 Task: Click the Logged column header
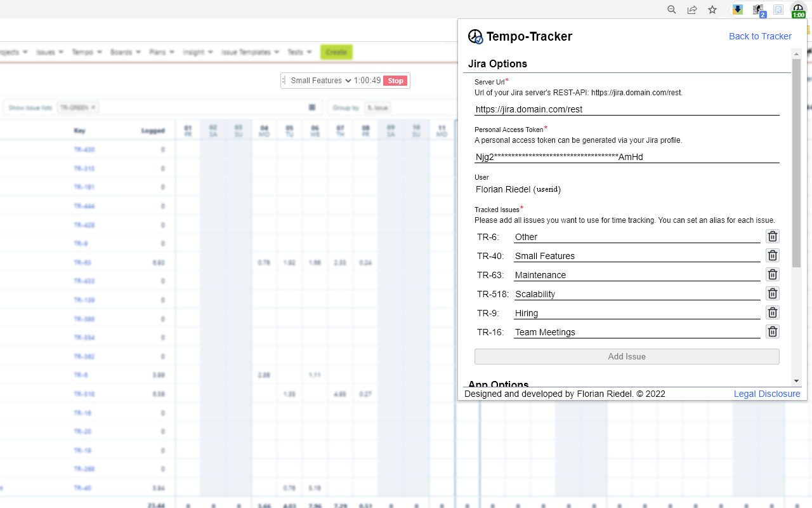[x=153, y=131]
